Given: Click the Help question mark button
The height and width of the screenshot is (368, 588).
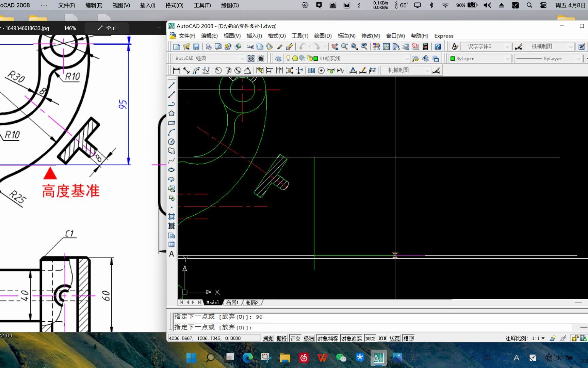Looking at the screenshot, I should (x=438, y=47).
